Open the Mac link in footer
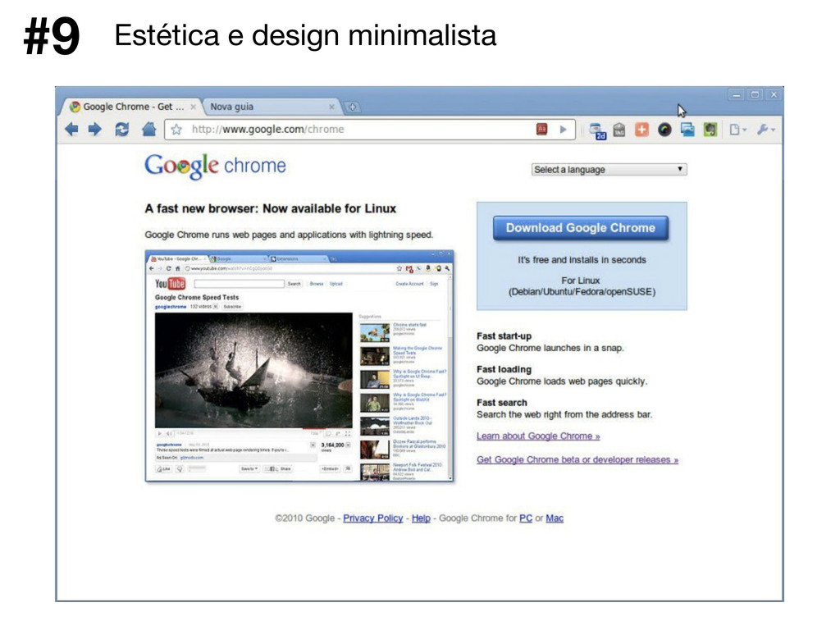Screen dimensions: 840x630 coord(555,518)
